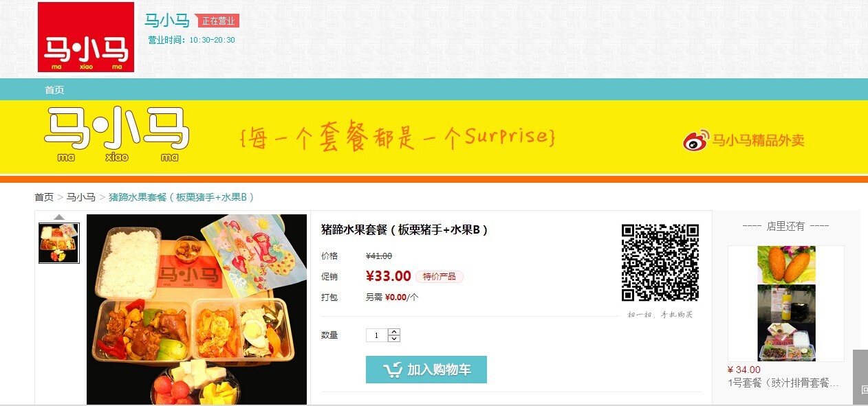Open the 1号套餐（豉汁排骨套餐 title link
The width and height of the screenshot is (868, 406).
(783, 383)
